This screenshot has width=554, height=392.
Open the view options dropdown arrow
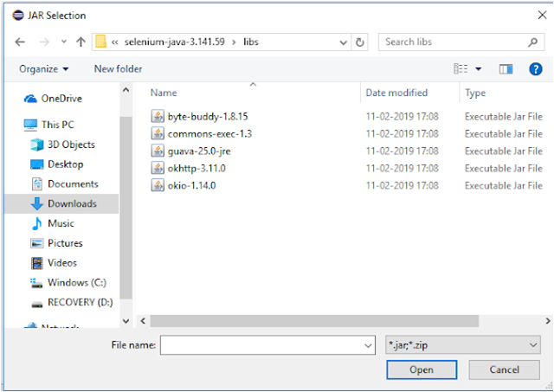pos(478,68)
